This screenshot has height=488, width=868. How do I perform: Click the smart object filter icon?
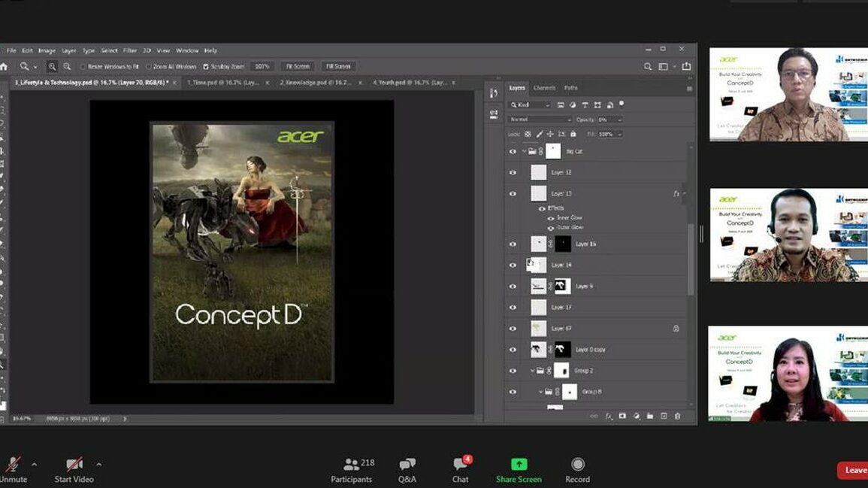[x=609, y=105]
